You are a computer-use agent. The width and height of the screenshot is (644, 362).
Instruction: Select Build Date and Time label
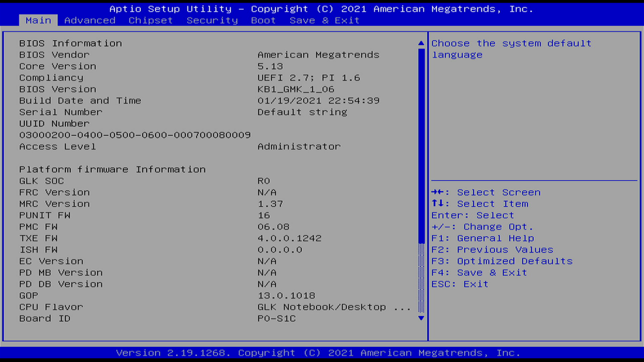[80, 101]
